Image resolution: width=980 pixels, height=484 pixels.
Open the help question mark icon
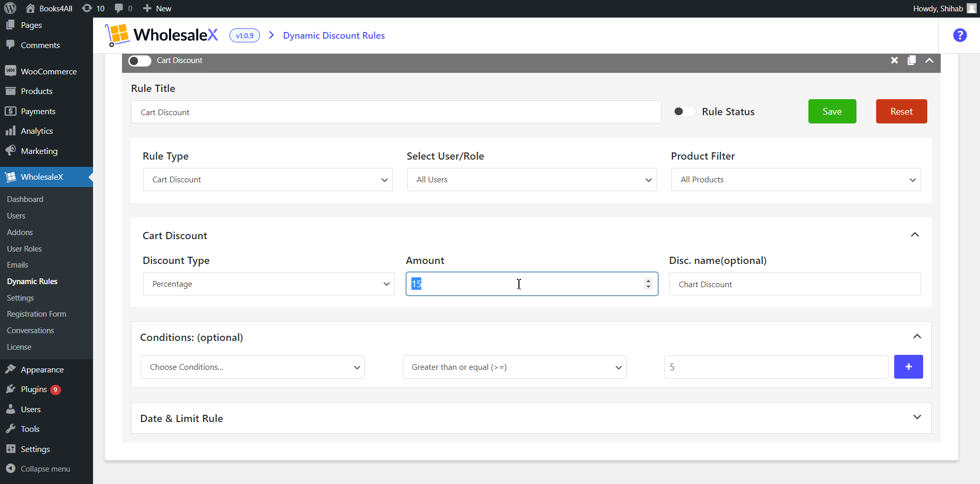click(x=960, y=35)
